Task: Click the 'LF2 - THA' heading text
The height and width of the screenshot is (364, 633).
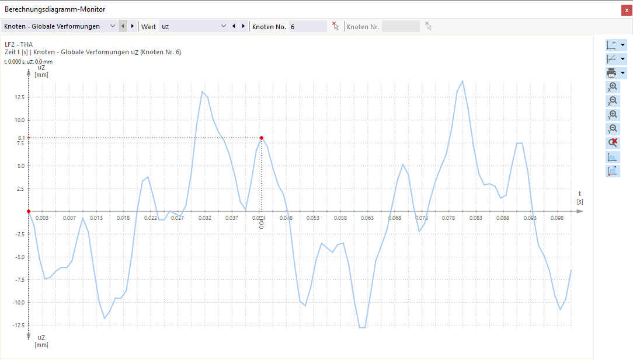Action: (x=19, y=44)
